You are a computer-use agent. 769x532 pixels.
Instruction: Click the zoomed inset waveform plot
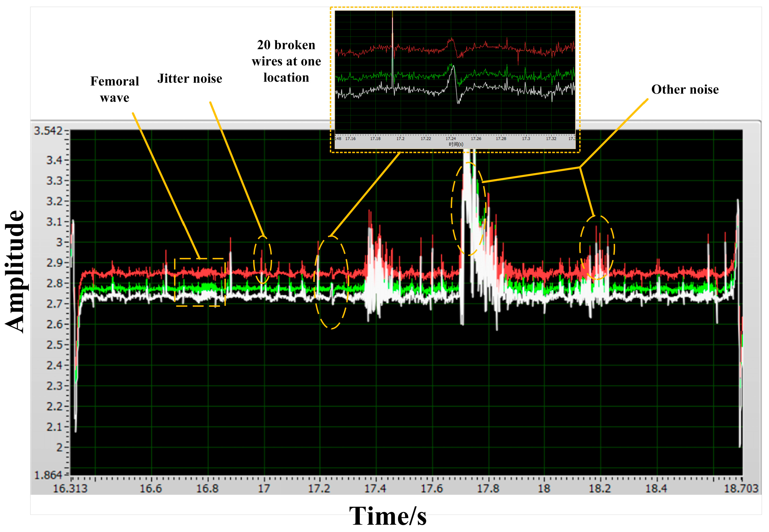tap(455, 72)
